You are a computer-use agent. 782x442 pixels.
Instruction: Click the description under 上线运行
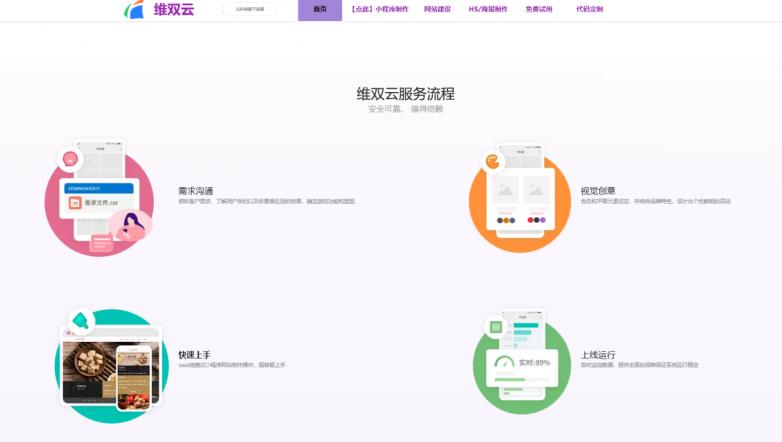tap(639, 365)
